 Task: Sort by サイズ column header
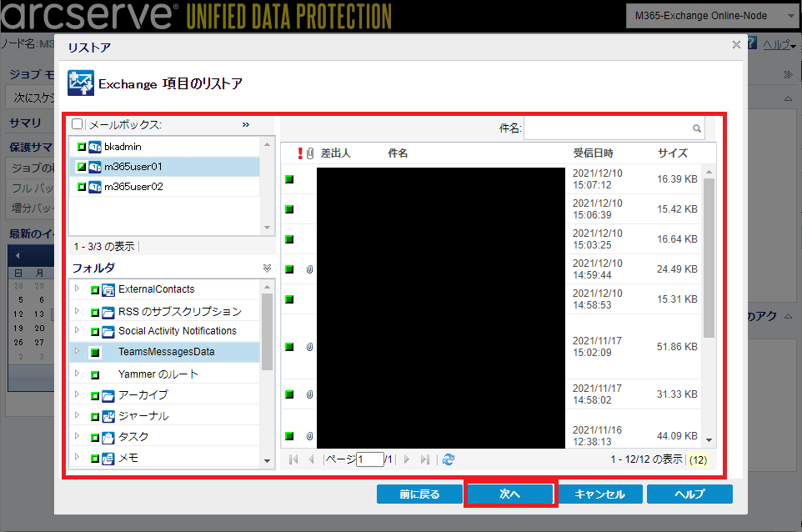coord(672,153)
